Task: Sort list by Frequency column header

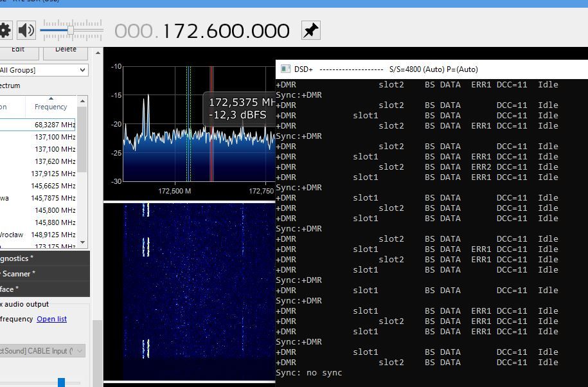Action: pyautogui.click(x=51, y=107)
